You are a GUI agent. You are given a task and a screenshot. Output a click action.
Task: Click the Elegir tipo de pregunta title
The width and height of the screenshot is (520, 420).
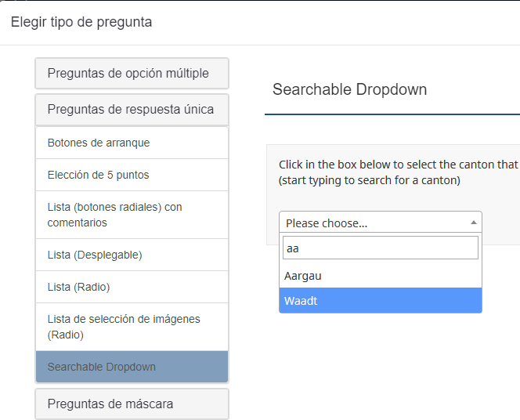[x=81, y=22]
